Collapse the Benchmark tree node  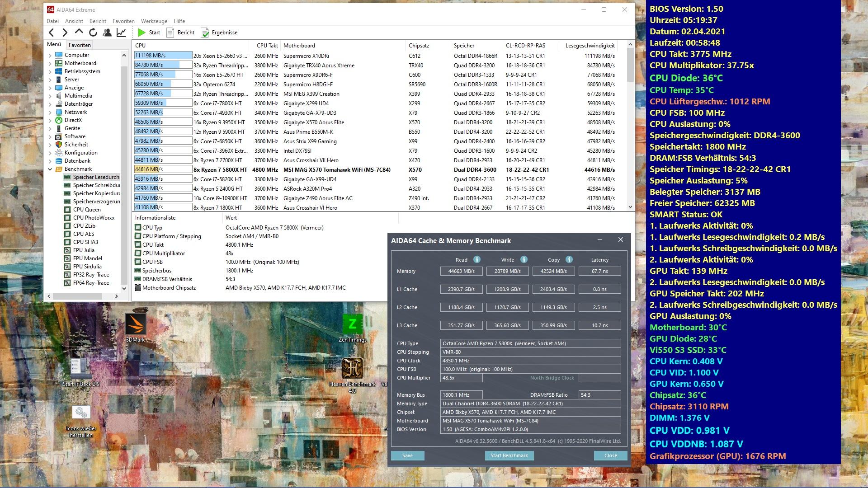50,169
